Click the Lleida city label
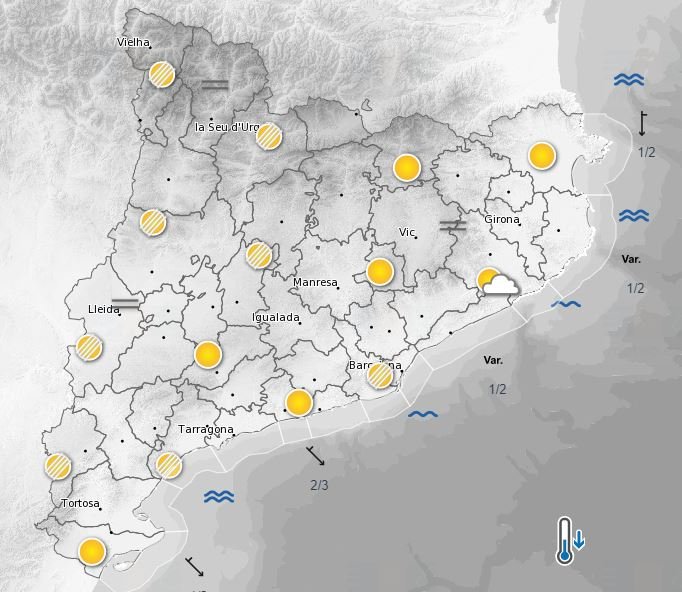Image resolution: width=682 pixels, height=592 pixels. click(x=104, y=309)
